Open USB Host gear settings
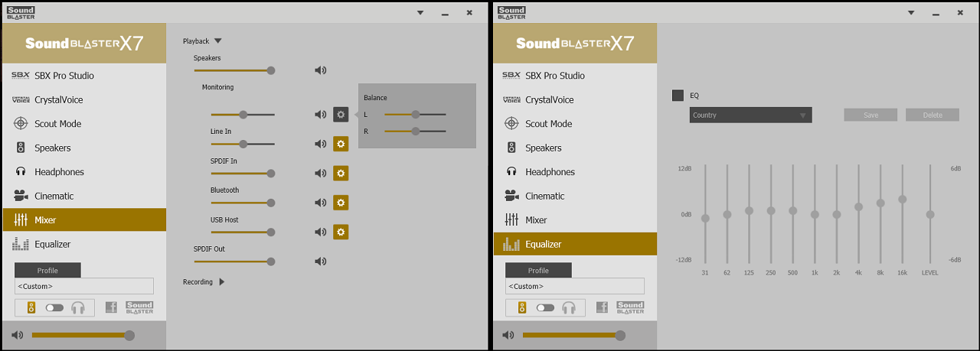Screen dimensions: 980x351 (341, 232)
